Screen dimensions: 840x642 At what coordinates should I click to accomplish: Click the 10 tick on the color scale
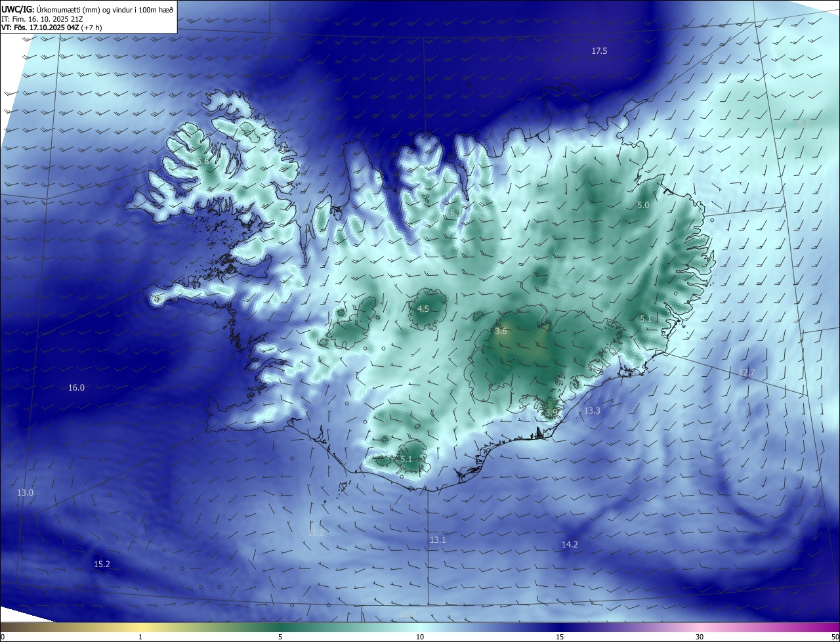click(420, 637)
